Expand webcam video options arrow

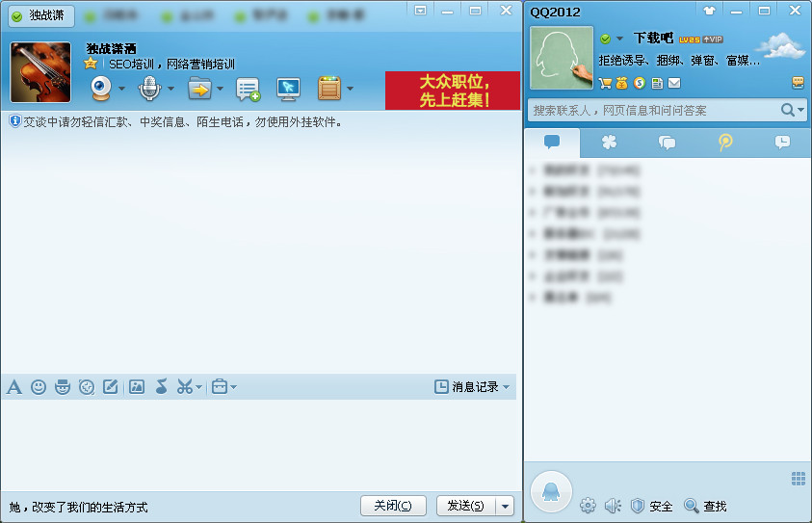point(121,89)
